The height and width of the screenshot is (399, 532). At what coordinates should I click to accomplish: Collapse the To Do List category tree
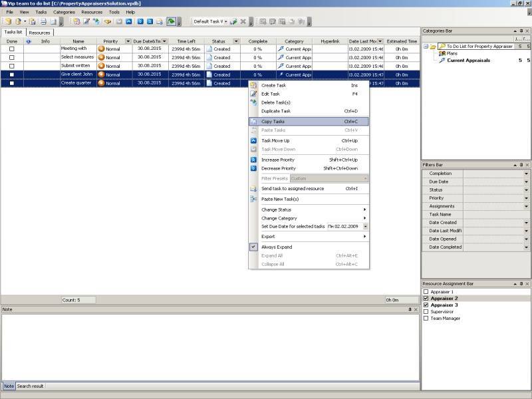(x=426, y=47)
